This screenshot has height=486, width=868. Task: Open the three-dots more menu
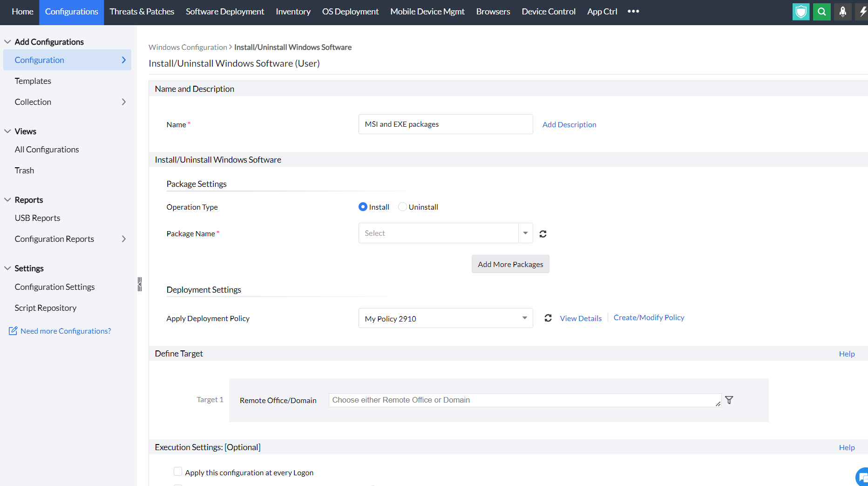click(633, 11)
